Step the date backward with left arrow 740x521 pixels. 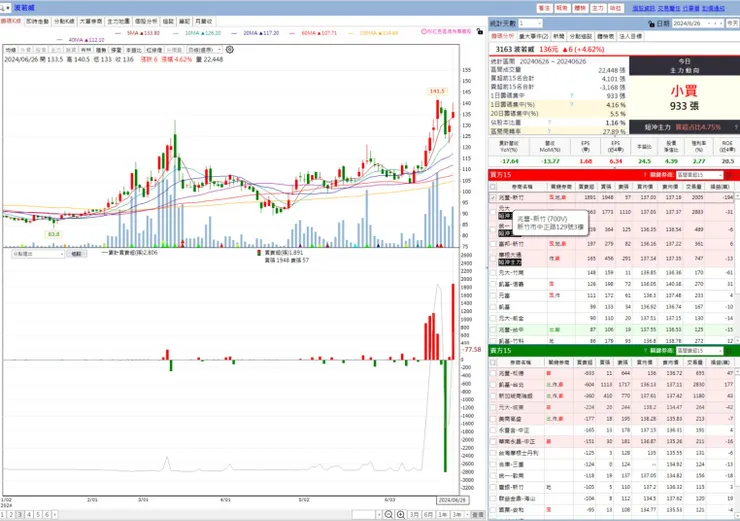[x=715, y=23]
